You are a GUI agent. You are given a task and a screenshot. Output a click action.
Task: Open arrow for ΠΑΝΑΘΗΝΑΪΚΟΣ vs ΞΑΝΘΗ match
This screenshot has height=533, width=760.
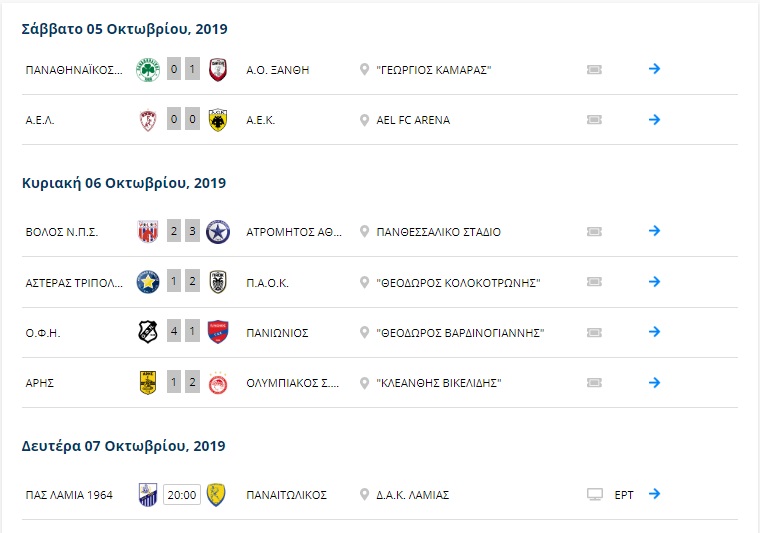[654, 68]
